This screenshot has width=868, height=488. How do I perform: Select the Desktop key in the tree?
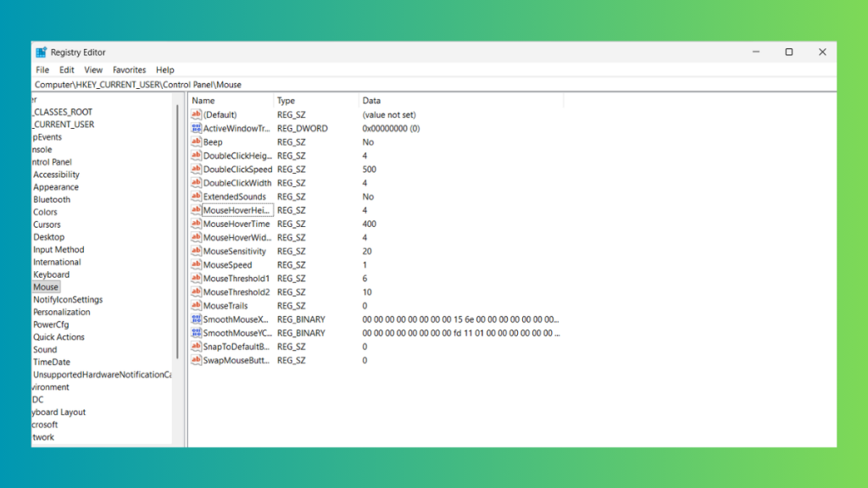pyautogui.click(x=48, y=237)
